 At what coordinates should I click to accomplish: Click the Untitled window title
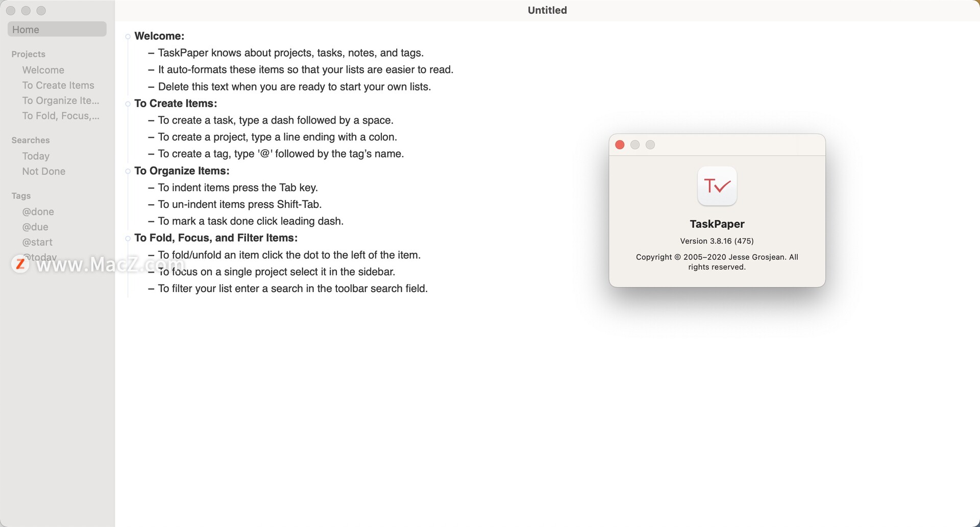[x=547, y=10]
